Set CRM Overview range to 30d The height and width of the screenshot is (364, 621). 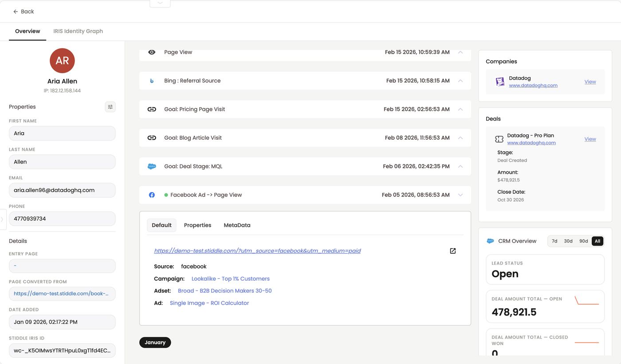[x=568, y=241]
